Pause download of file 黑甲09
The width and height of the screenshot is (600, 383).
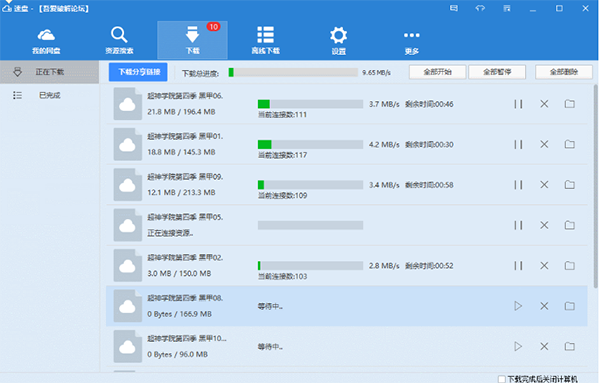[x=518, y=185]
